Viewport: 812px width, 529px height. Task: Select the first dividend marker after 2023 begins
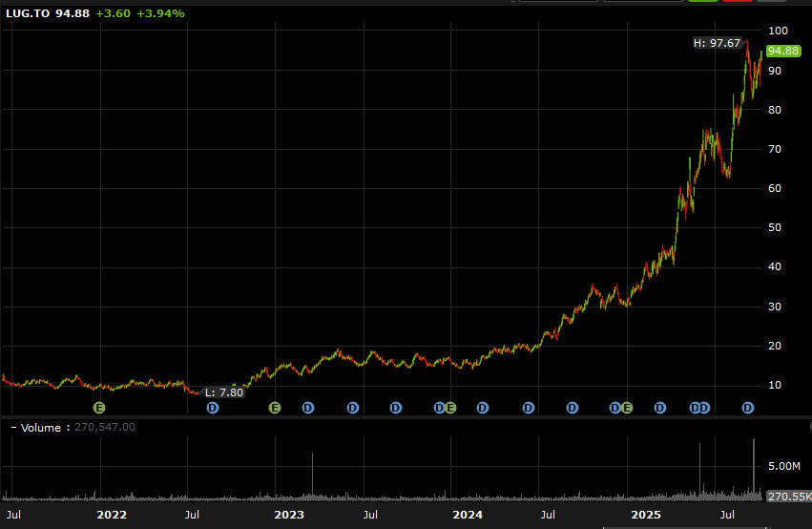pyautogui.click(x=308, y=408)
